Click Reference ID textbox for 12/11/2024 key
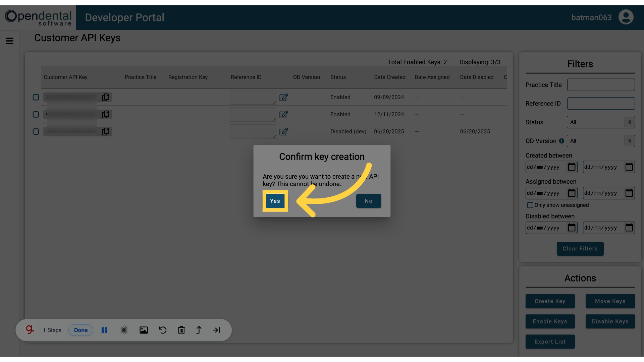Viewport: 644px width, 362px height. coord(253,114)
